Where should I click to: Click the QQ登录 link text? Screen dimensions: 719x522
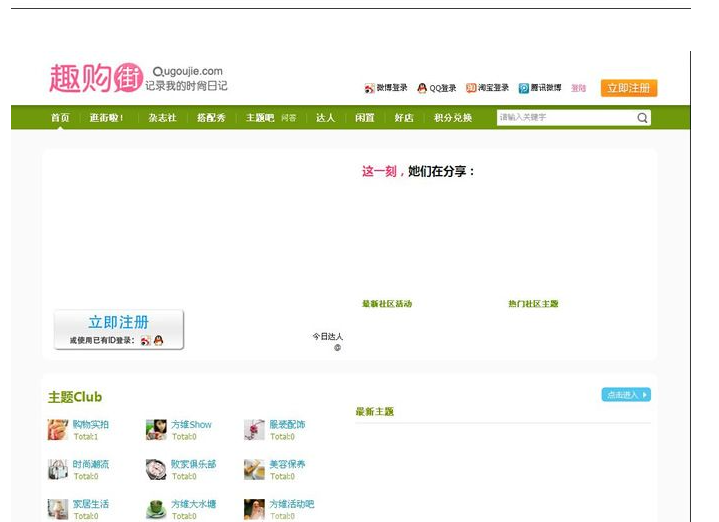click(442, 88)
